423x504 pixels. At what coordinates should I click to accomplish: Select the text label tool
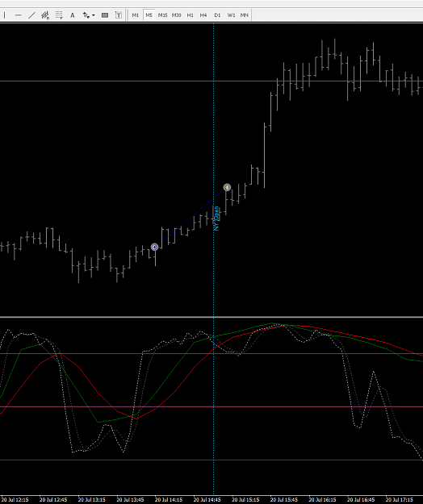tap(119, 15)
